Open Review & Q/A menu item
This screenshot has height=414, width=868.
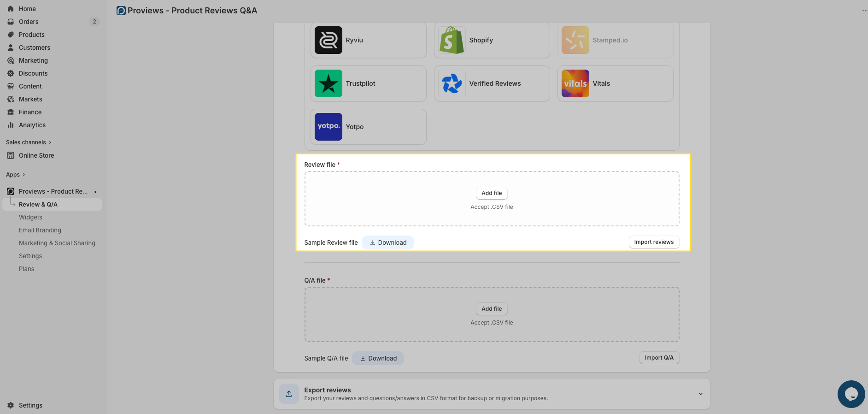52,204
